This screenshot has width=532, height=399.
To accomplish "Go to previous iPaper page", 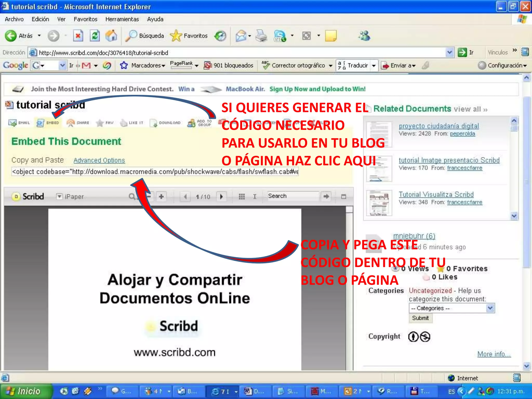I will coord(185,196).
